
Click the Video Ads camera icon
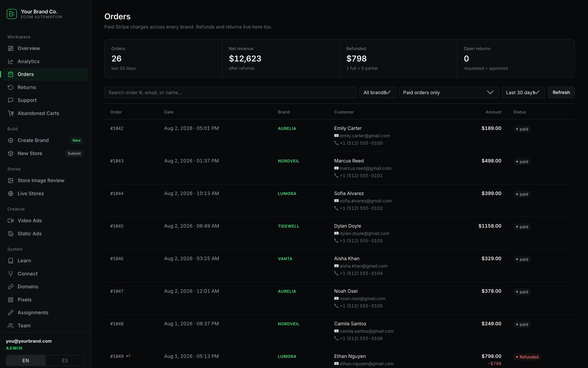[11, 221]
